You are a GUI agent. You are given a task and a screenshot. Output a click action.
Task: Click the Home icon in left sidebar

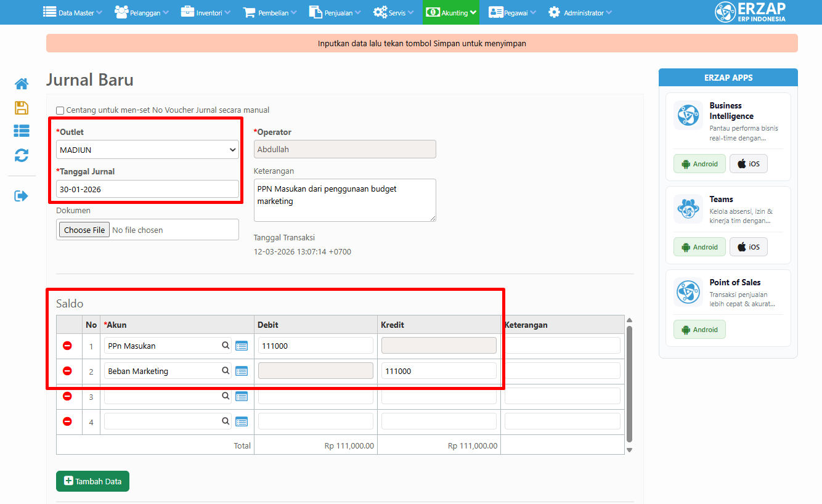22,84
